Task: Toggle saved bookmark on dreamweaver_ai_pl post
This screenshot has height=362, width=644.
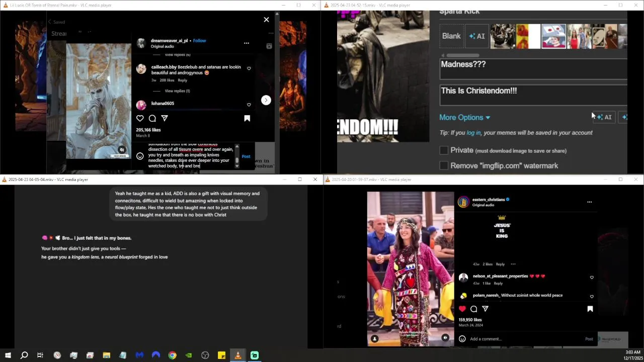Action: 247,118
